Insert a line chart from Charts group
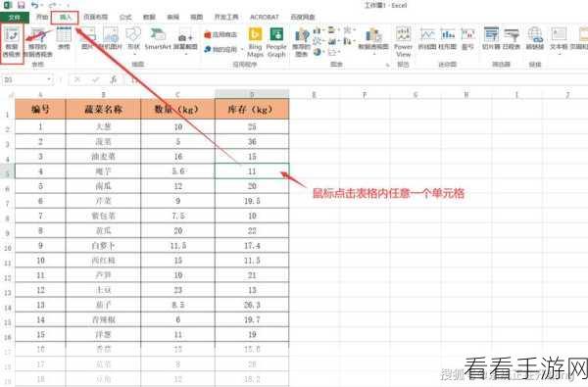Screen dimensions: 588x387 pyautogui.click(x=318, y=40)
